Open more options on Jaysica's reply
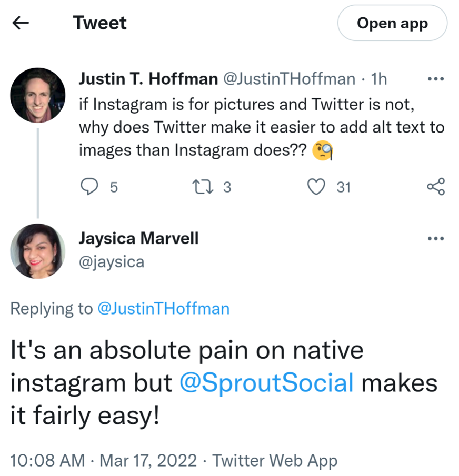Image resolution: width=459 pixels, height=476 pixels. [x=435, y=238]
